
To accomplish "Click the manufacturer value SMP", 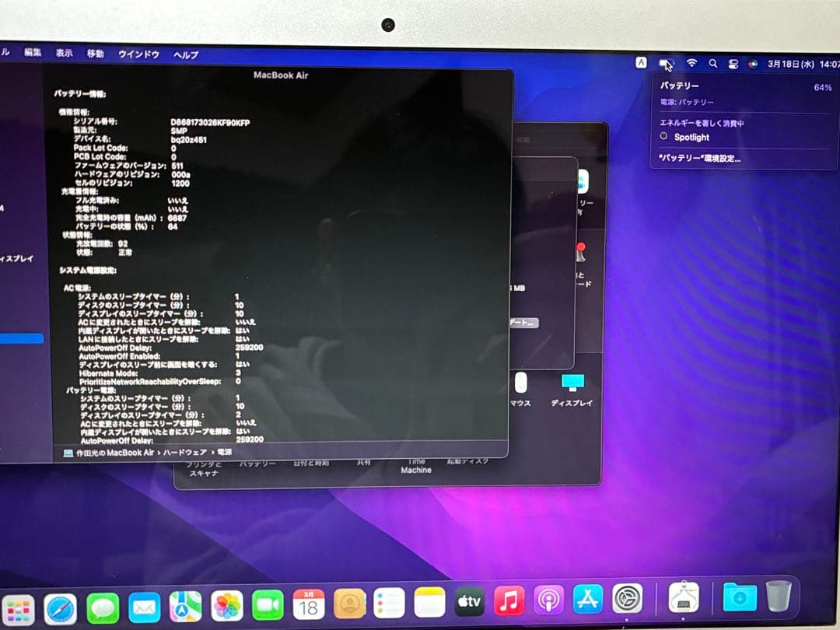I will click(x=179, y=131).
